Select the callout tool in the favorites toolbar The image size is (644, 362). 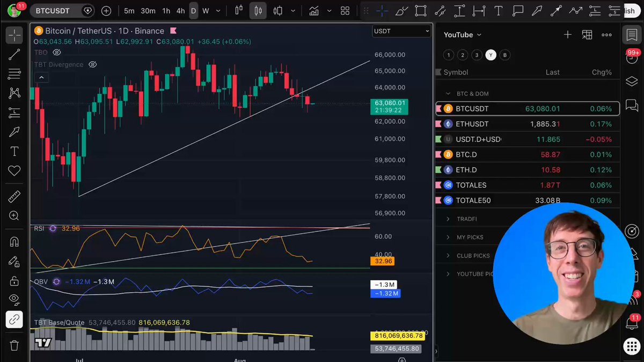pos(518,11)
